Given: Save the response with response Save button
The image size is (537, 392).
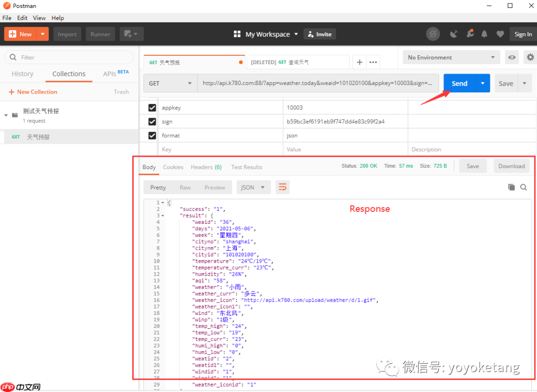Looking at the screenshot, I should 473,166.
